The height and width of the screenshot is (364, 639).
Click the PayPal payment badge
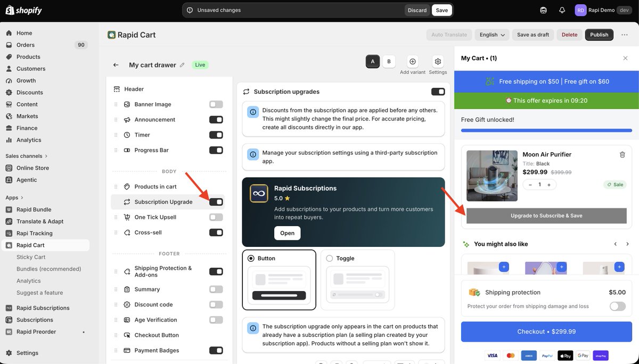(547, 355)
